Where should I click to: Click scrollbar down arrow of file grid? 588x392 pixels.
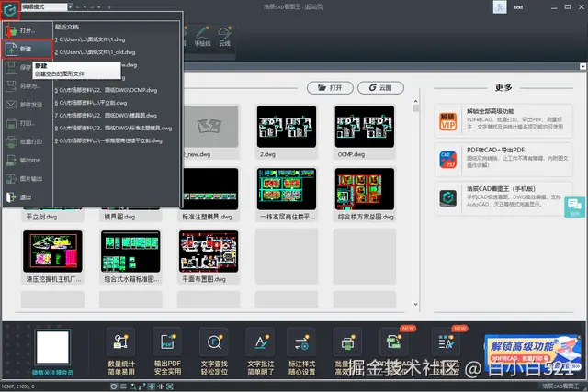[x=415, y=304]
